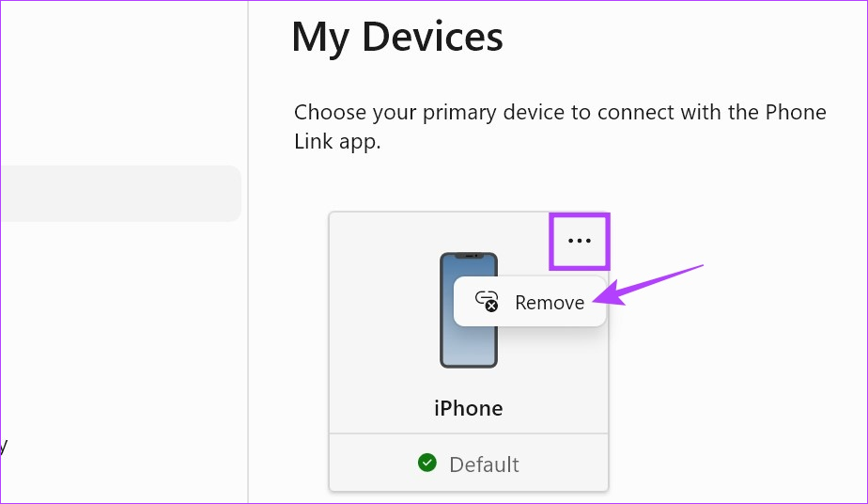The width and height of the screenshot is (868, 504).
Task: Select the iPhone device name label
Action: pos(469,408)
